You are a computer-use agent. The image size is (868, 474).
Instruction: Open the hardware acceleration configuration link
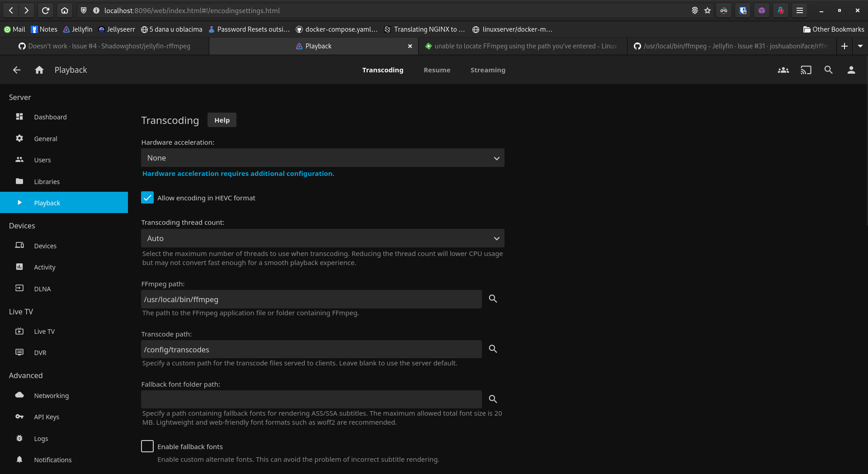pyautogui.click(x=238, y=174)
